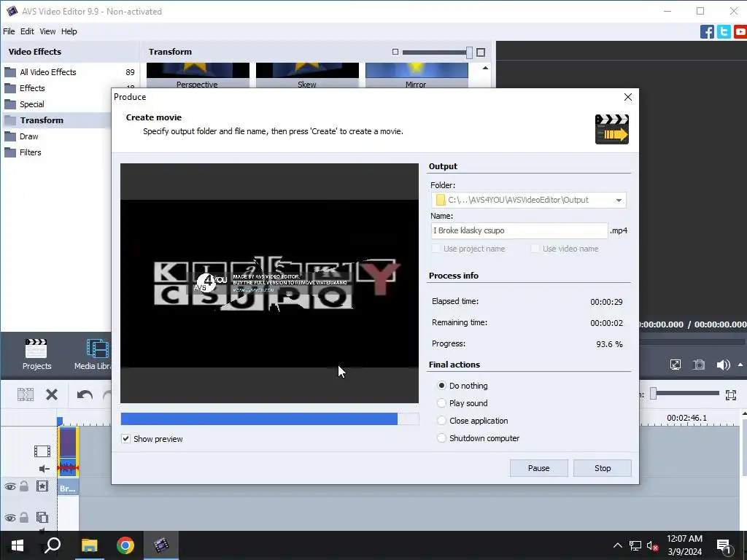The height and width of the screenshot is (560, 747).
Task: Select the Perspective effect thumbnail
Action: coord(198,76)
